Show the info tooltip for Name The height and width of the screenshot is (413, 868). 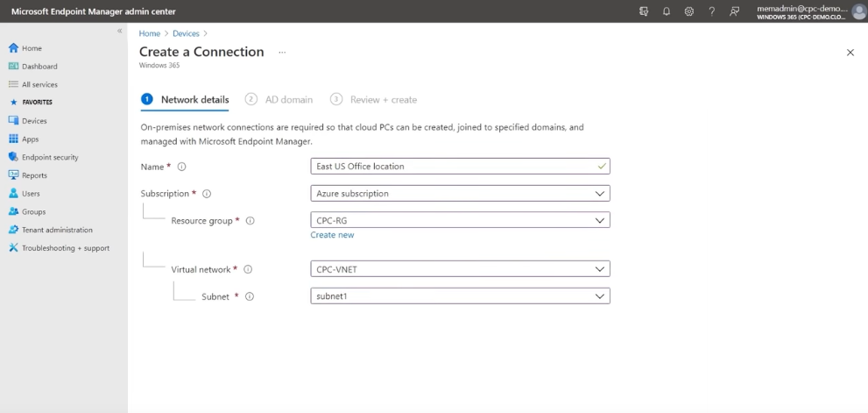(181, 167)
